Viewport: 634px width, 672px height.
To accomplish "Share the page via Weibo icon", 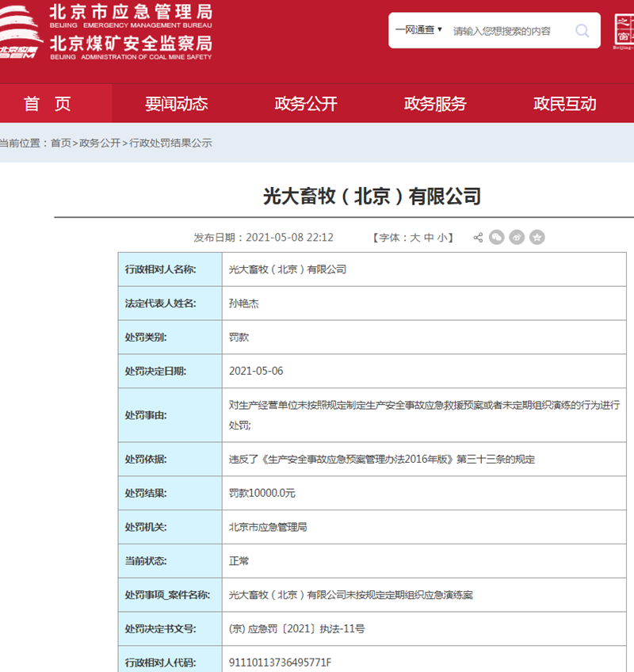I will pyautogui.click(x=517, y=238).
